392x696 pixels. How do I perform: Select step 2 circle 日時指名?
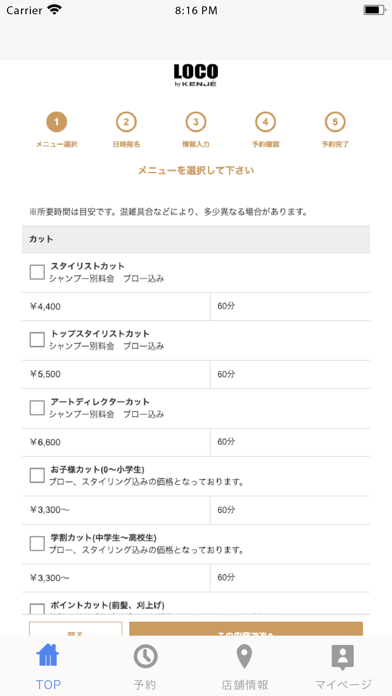click(126, 122)
